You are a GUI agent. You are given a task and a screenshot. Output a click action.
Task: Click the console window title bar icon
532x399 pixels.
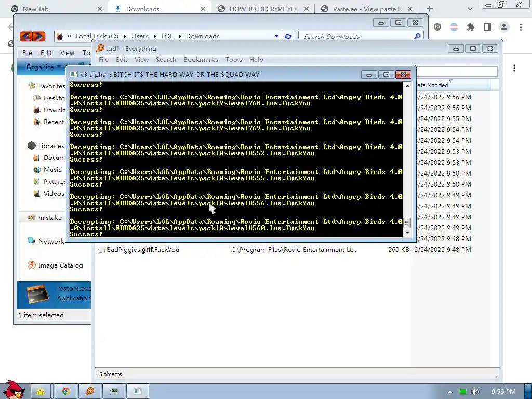click(x=74, y=75)
